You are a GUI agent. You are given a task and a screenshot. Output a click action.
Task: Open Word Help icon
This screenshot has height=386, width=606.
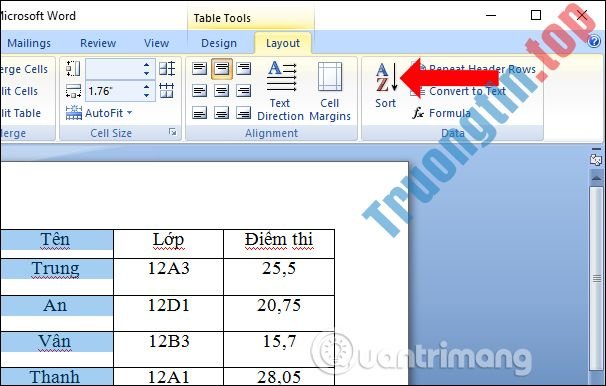pyautogui.click(x=594, y=41)
